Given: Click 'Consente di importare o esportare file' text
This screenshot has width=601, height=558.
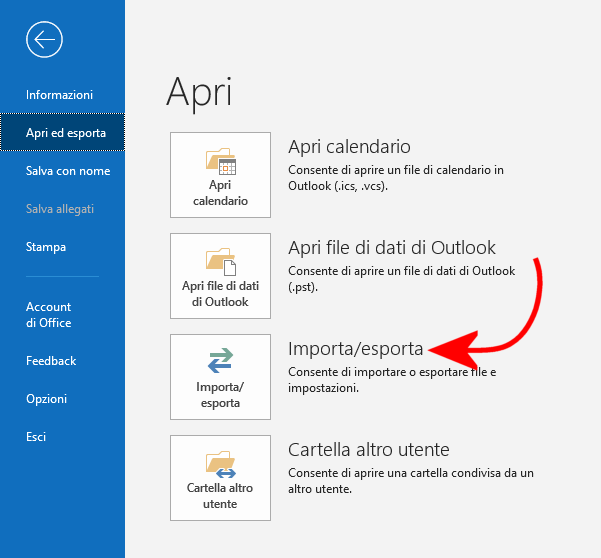Looking at the screenshot, I should pos(392,380).
